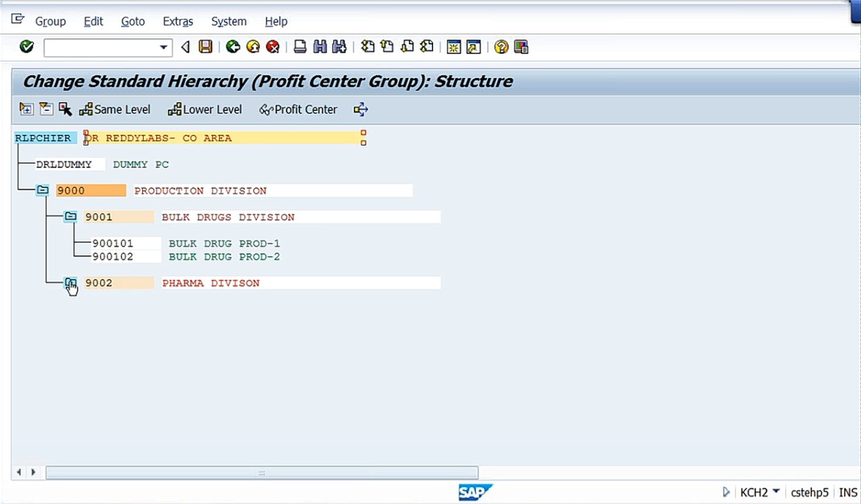Select group 9002
This screenshot has height=504, width=861.
119,283
